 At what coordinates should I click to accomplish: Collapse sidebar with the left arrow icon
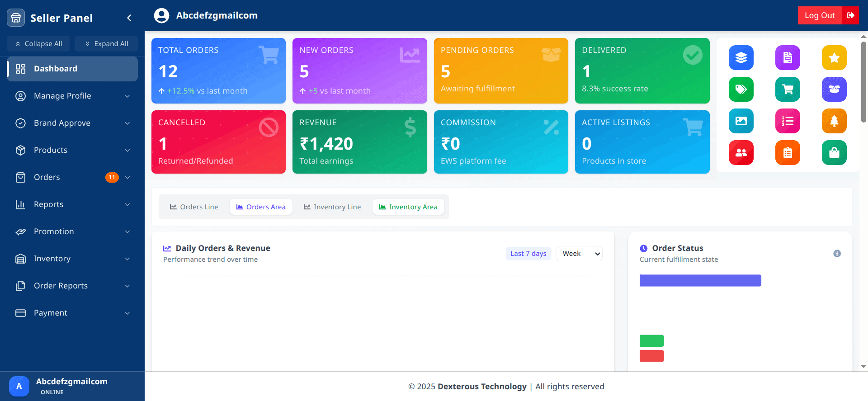[129, 18]
